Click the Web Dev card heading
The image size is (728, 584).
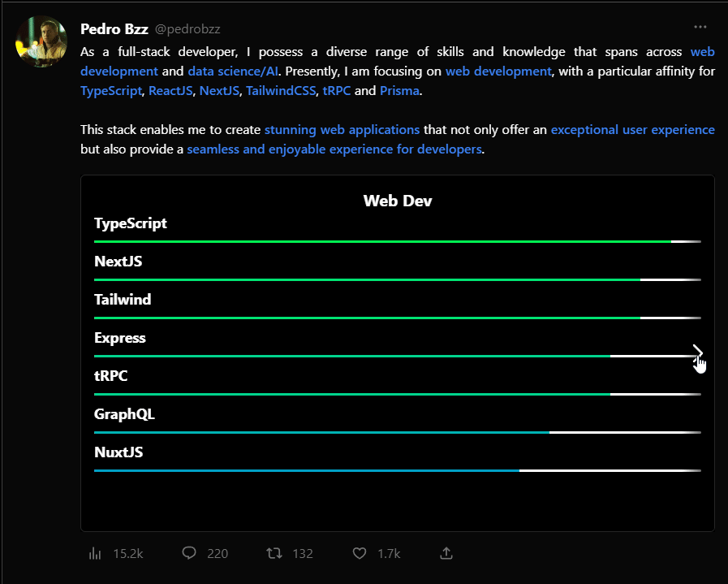[398, 201]
